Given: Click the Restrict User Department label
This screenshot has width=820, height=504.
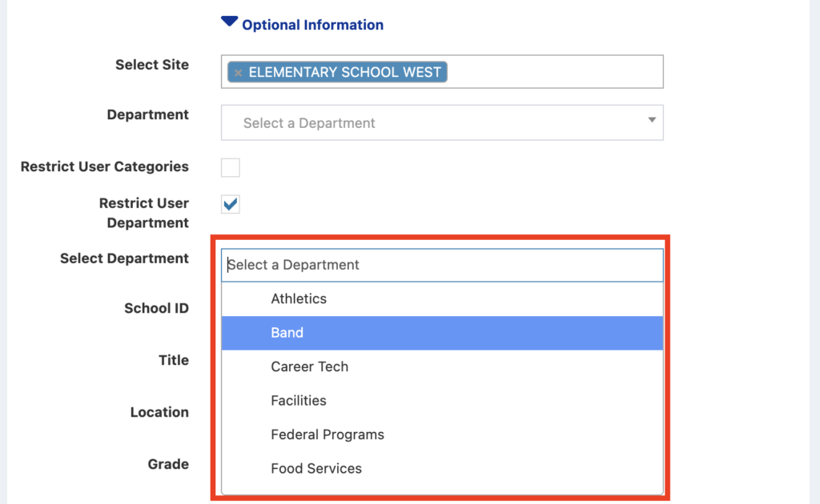Looking at the screenshot, I should click(x=144, y=213).
